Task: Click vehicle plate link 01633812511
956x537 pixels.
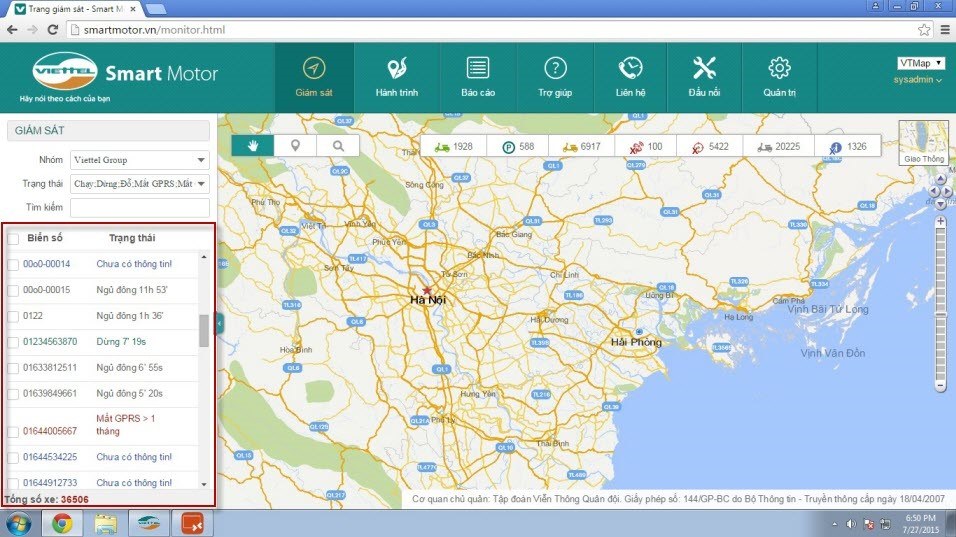Action: 50,367
